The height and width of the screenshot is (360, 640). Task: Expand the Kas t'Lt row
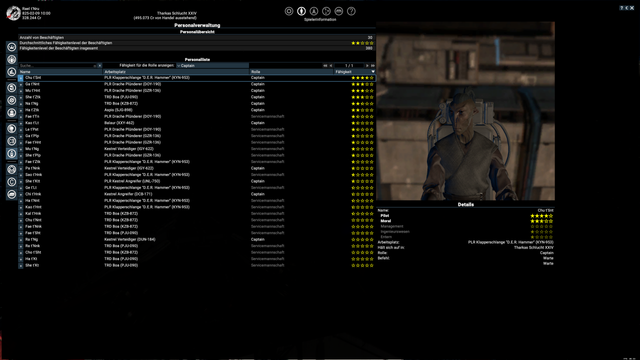21,123
